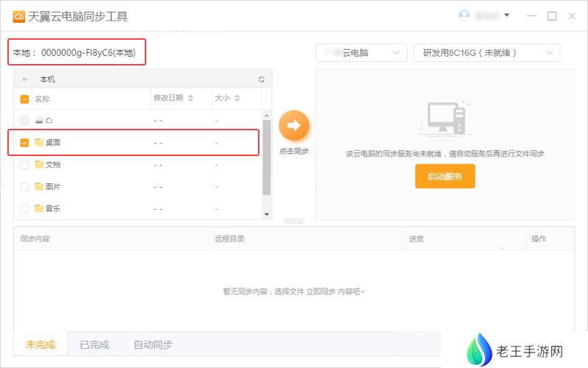Click the 音乐 folder icon
The image size is (588, 368).
[39, 208]
